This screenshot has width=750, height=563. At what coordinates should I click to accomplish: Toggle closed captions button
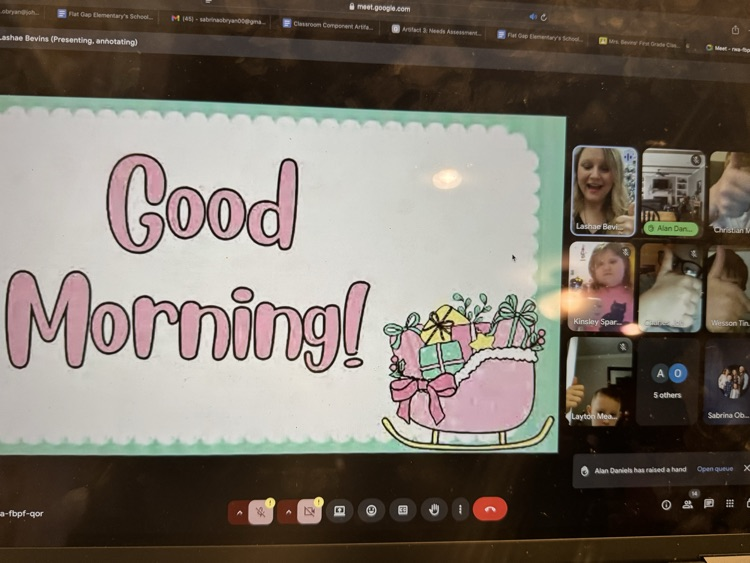point(402,510)
